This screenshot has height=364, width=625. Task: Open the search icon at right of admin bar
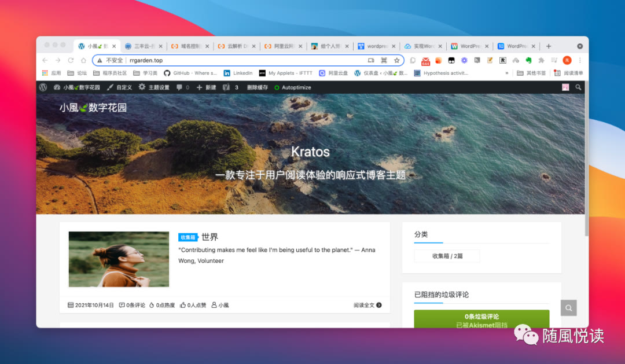(579, 87)
